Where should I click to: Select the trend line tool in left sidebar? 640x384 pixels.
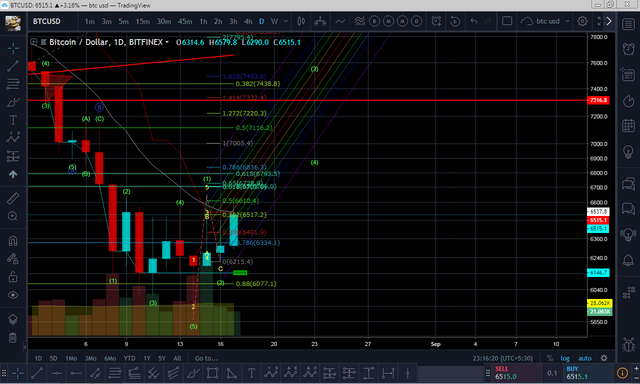pyautogui.click(x=13, y=66)
